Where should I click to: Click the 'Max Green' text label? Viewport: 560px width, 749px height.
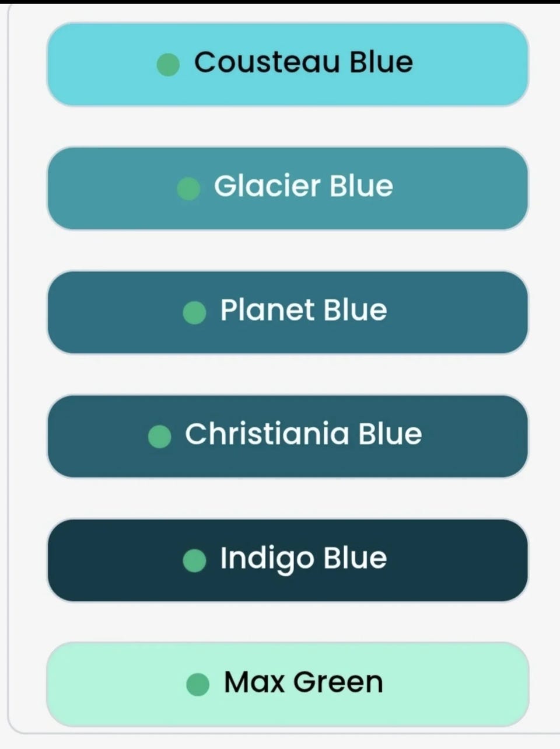pyautogui.click(x=303, y=682)
